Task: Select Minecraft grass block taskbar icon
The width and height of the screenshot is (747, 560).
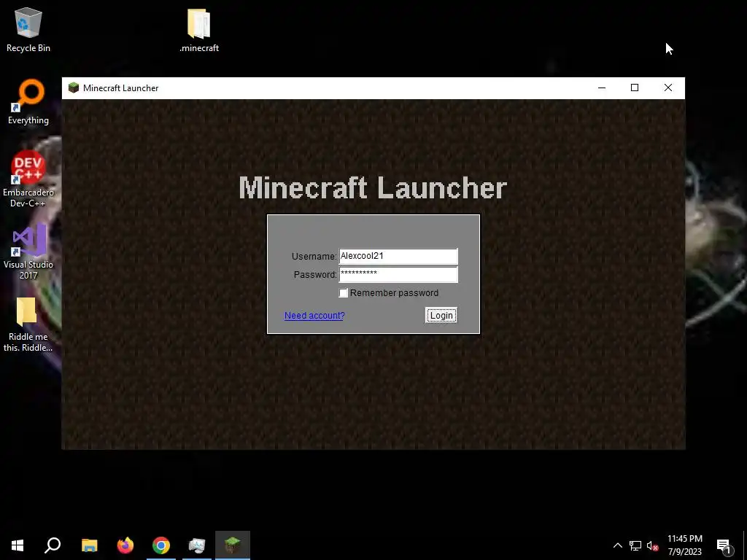Action: pyautogui.click(x=233, y=545)
